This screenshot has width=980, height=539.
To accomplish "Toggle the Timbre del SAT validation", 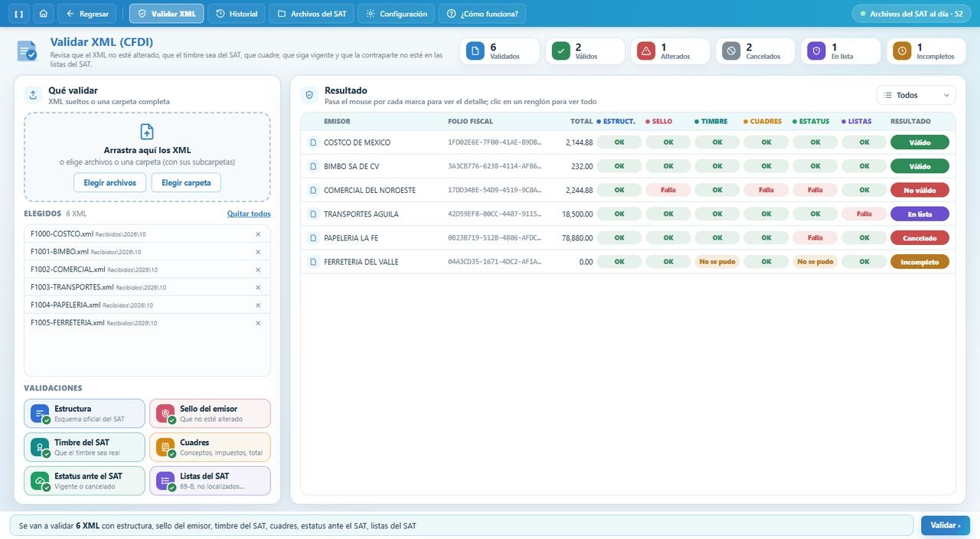I will pyautogui.click(x=84, y=447).
